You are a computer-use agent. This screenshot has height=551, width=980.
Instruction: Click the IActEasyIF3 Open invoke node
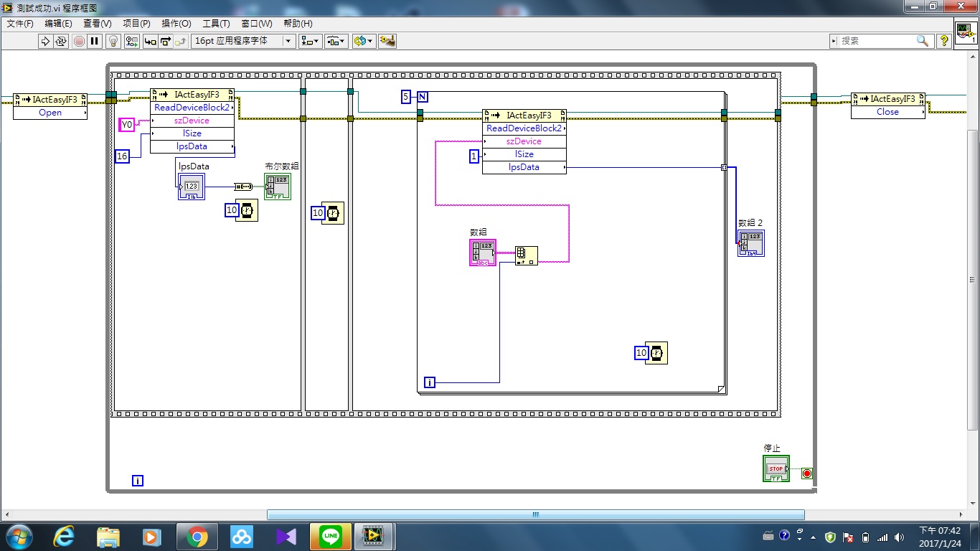click(x=50, y=105)
